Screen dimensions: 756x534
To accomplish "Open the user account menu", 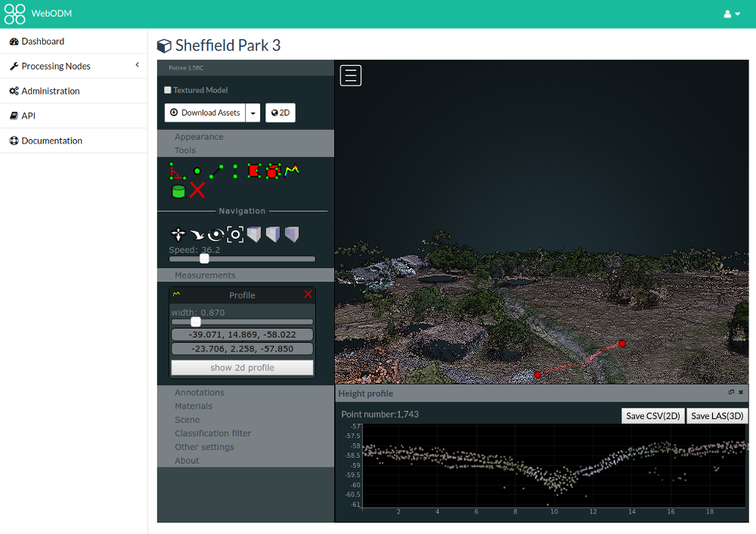I will click(731, 14).
